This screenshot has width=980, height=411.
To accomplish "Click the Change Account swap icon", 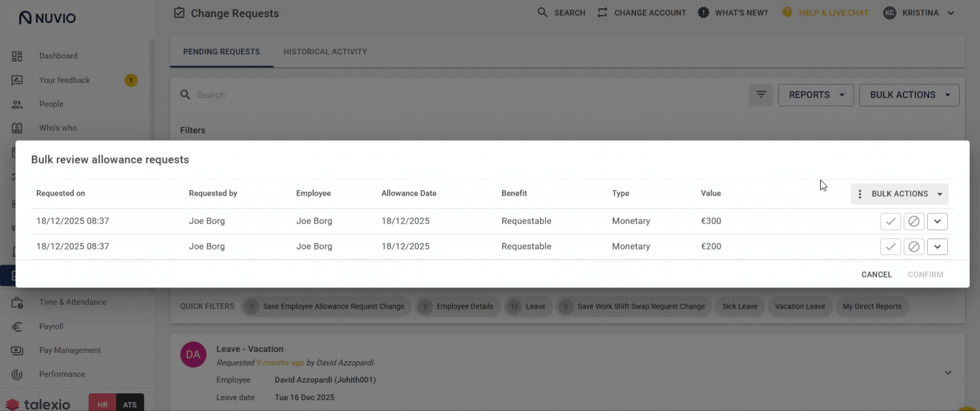I will (x=602, y=12).
